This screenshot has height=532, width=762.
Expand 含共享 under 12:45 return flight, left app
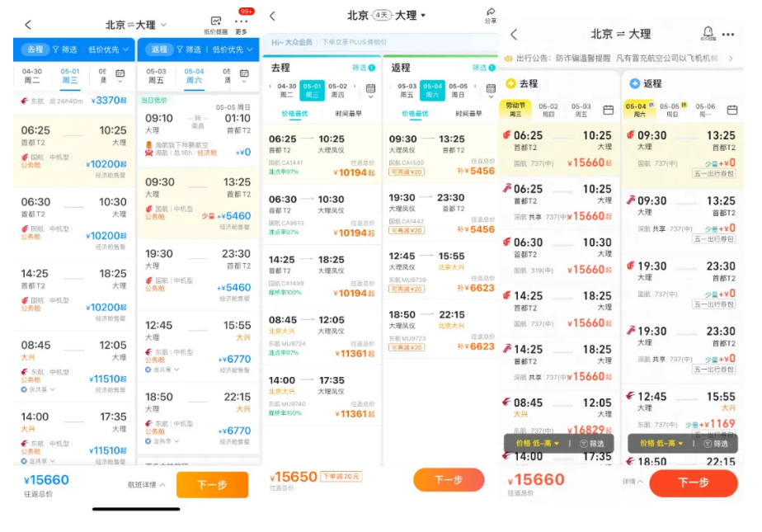coord(162,370)
